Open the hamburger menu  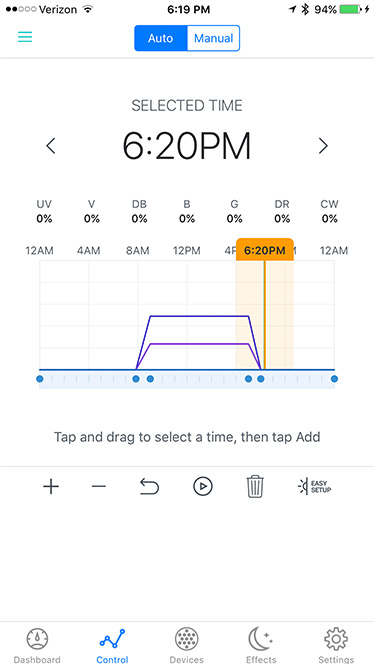click(x=25, y=37)
